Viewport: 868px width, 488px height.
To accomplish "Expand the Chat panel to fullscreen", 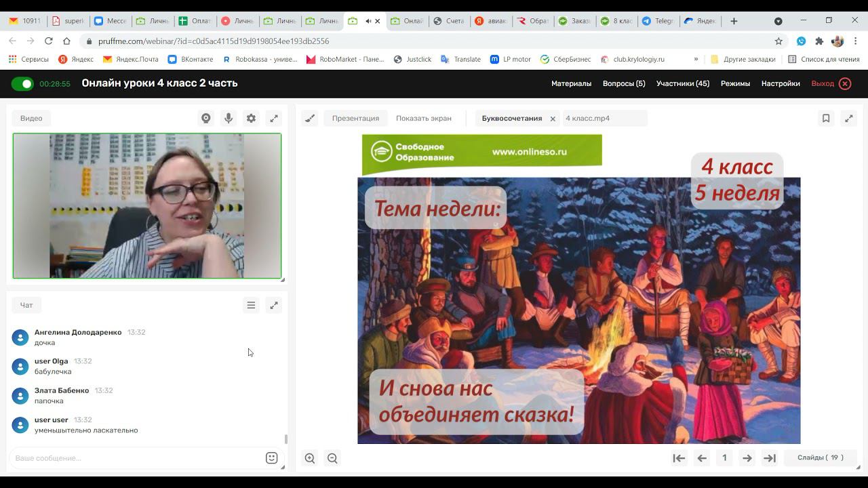I will coord(274,305).
